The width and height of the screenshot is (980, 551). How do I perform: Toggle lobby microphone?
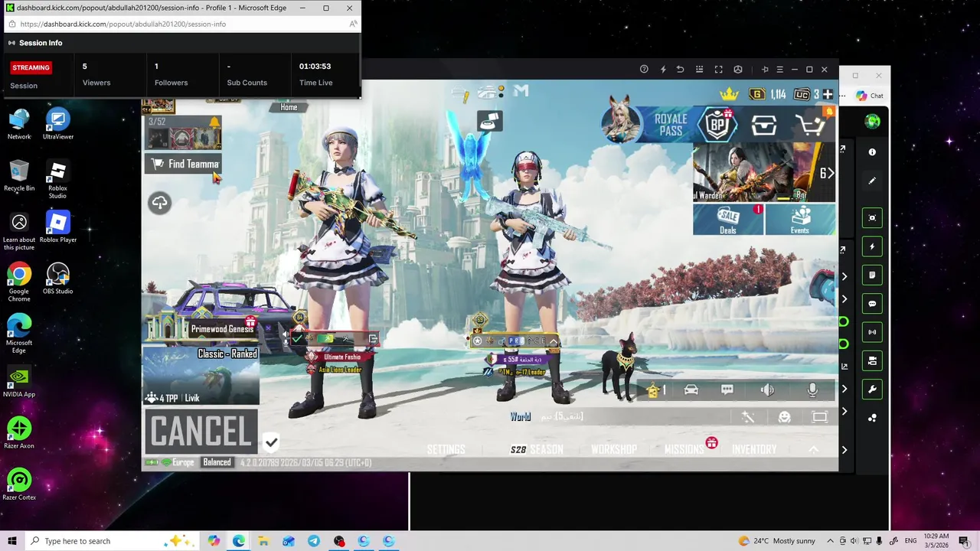pyautogui.click(x=812, y=390)
